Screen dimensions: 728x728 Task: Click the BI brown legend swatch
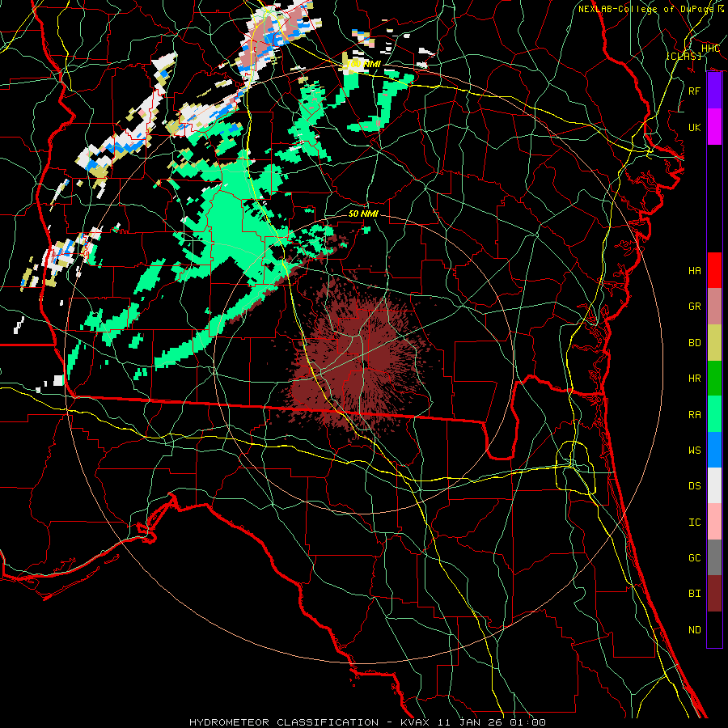[x=714, y=594]
